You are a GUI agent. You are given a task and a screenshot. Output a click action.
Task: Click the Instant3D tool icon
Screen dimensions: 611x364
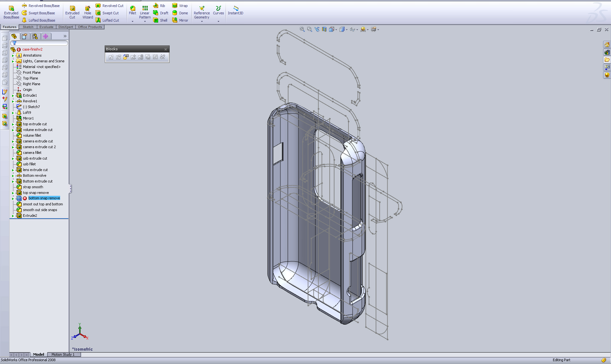235,8
